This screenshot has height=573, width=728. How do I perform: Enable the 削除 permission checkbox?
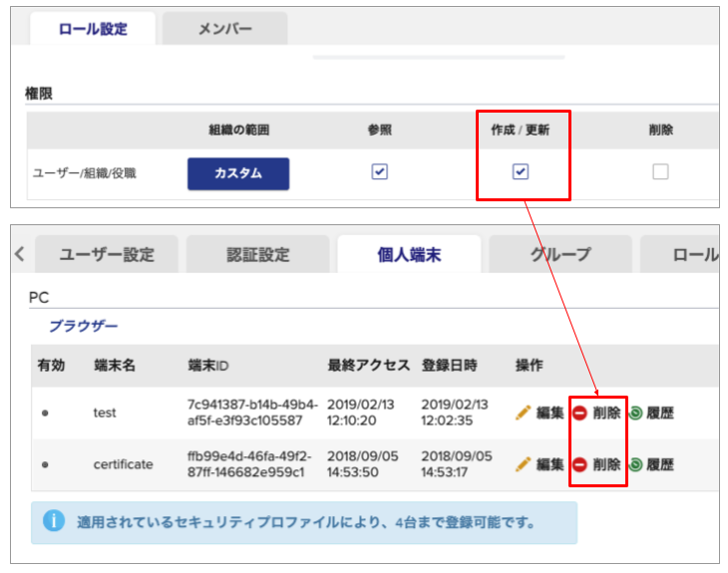660,171
